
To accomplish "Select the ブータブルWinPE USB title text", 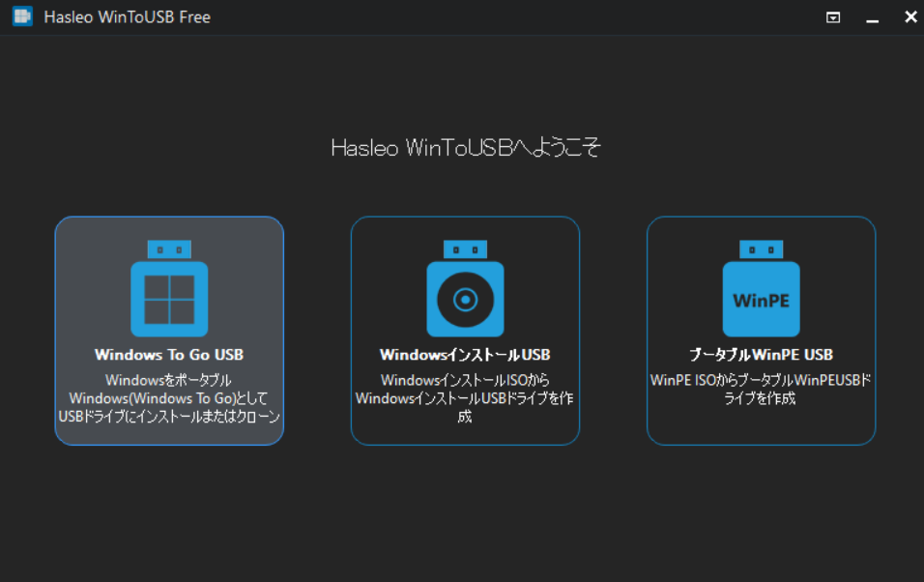I will point(761,354).
